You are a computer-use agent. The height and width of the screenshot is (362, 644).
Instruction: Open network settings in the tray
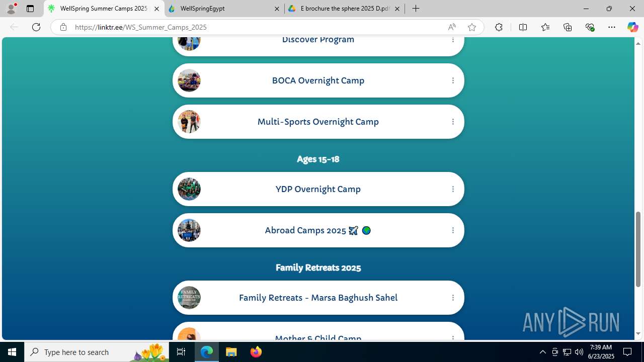click(567, 352)
